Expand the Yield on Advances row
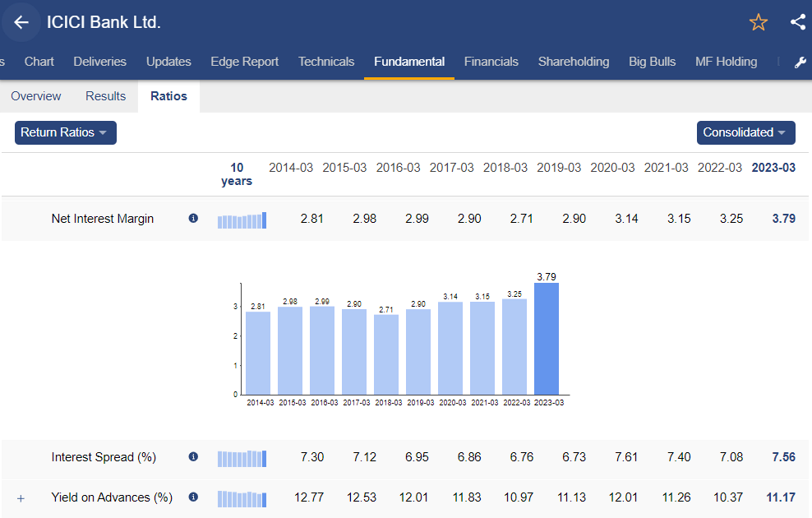The height and width of the screenshot is (518, 812). 21,498
